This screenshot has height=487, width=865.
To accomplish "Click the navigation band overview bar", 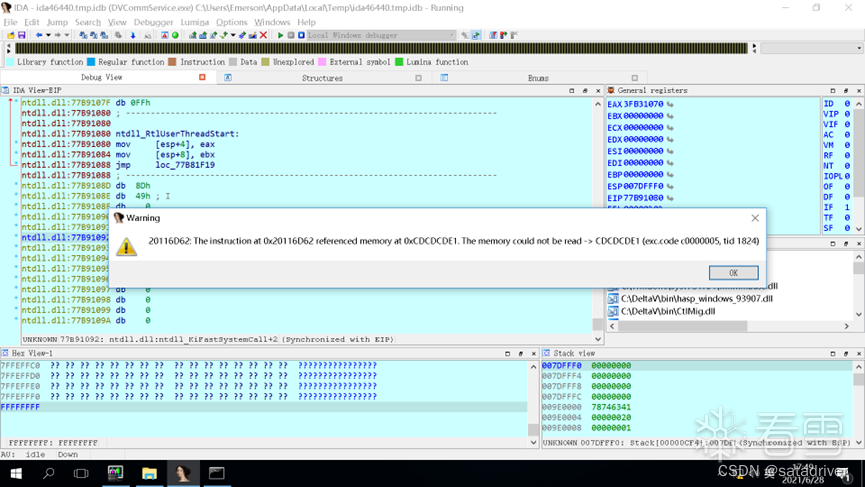I will point(381,49).
